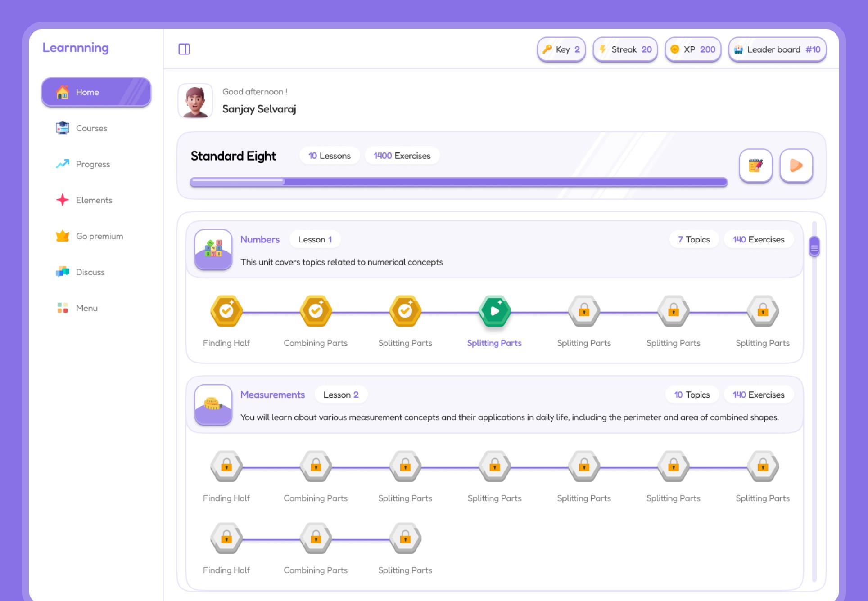Click the Measurements tape measure thumbnail
The height and width of the screenshot is (601, 868).
click(x=213, y=404)
